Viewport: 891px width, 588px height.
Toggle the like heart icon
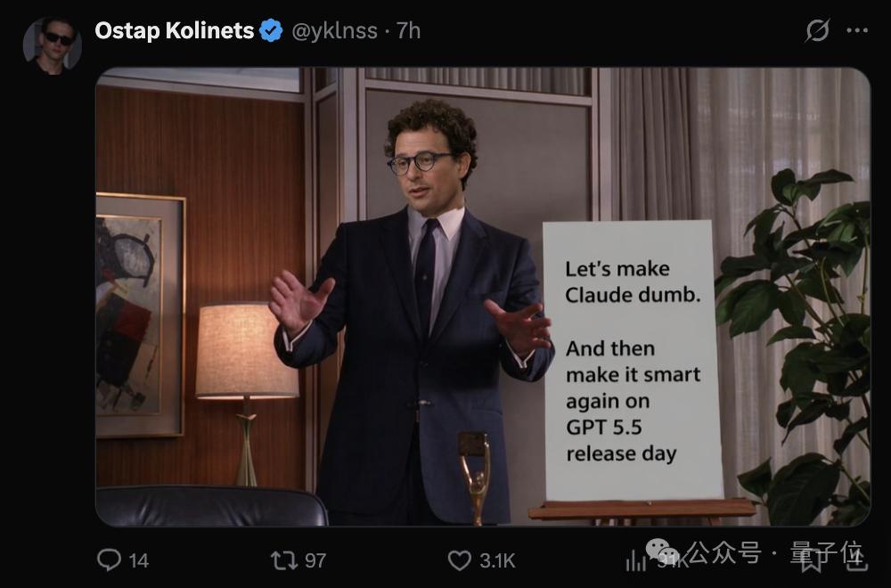click(459, 559)
